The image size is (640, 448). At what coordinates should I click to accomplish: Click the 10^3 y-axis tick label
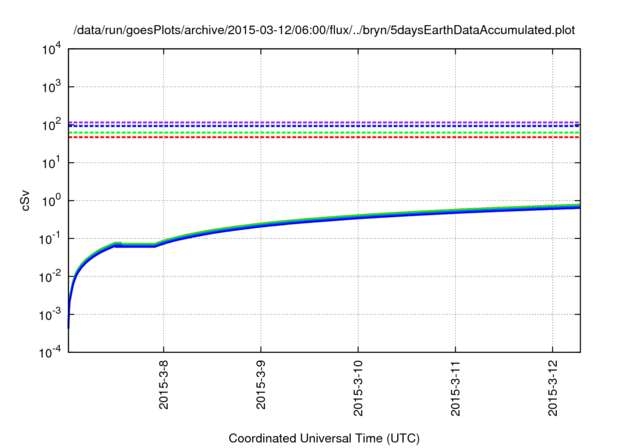[51, 86]
